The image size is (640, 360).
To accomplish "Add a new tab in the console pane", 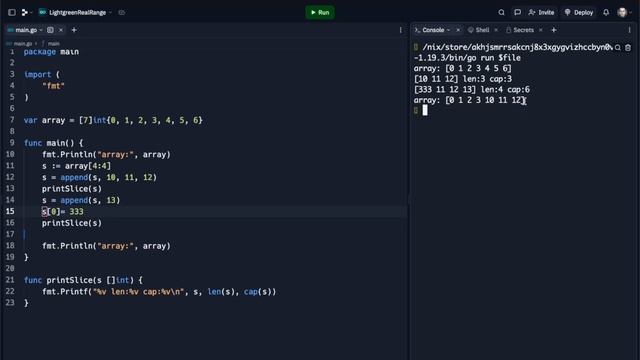I will point(554,30).
